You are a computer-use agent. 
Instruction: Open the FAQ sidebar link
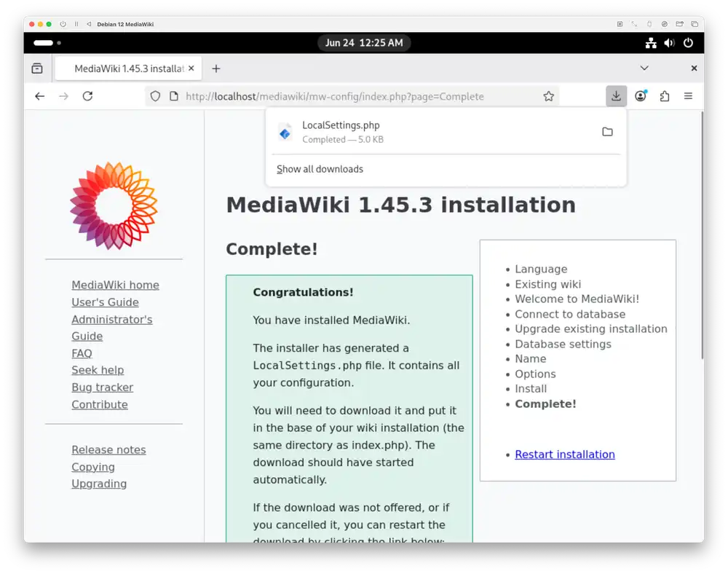click(82, 353)
